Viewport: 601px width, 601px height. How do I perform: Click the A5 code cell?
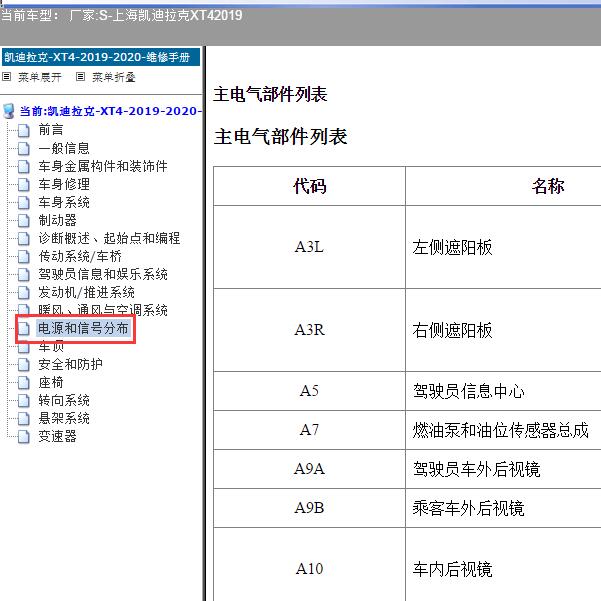[x=309, y=391]
